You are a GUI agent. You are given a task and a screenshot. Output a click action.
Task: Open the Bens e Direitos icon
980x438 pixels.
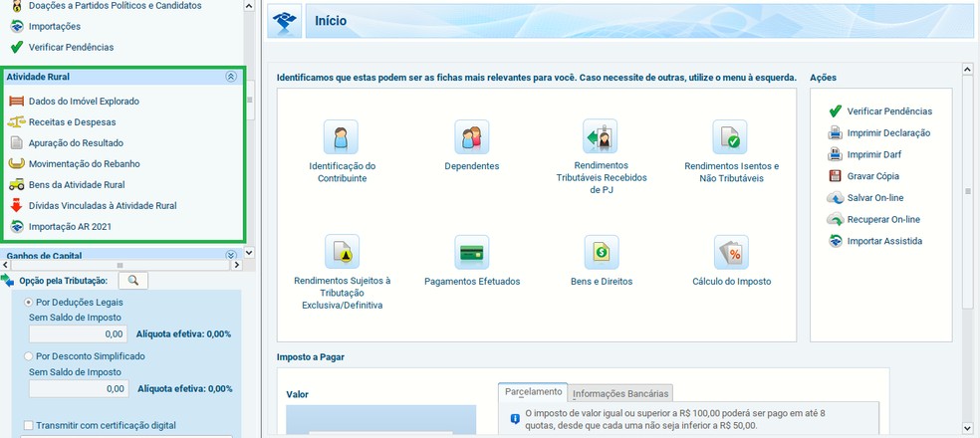[601, 253]
